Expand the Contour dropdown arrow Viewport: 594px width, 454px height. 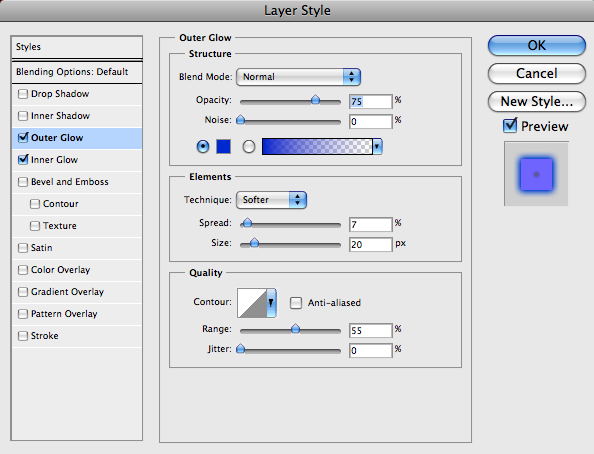click(x=271, y=303)
